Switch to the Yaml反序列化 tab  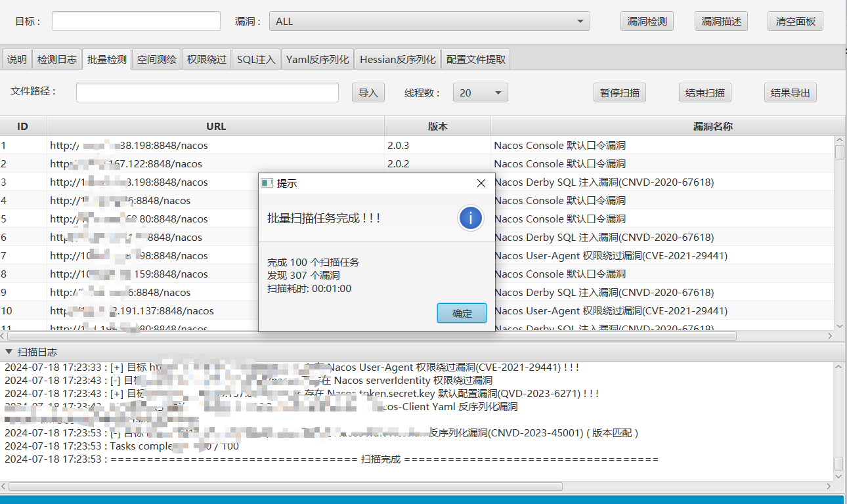pyautogui.click(x=317, y=58)
